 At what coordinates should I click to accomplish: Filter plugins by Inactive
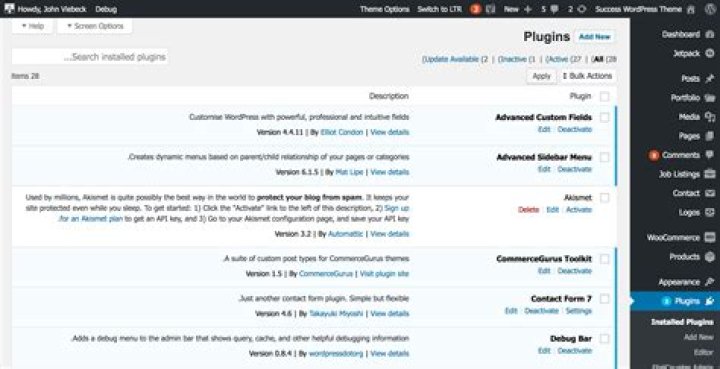517,59
